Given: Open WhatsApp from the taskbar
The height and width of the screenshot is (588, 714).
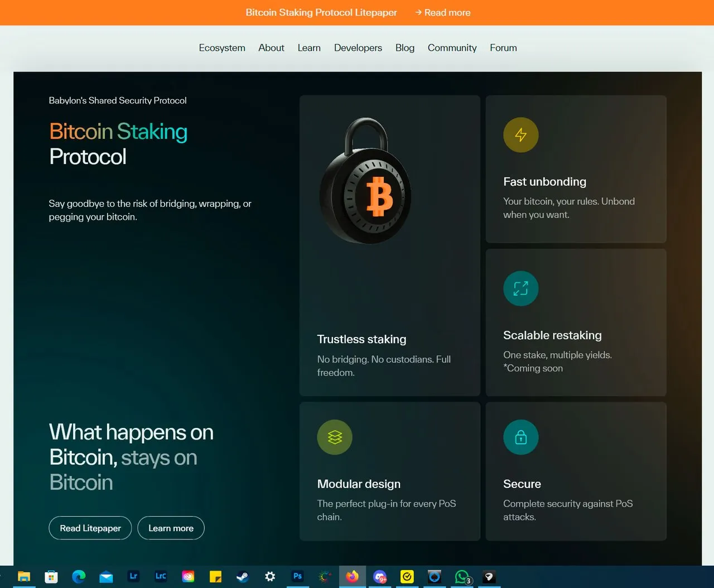Looking at the screenshot, I should [x=462, y=577].
